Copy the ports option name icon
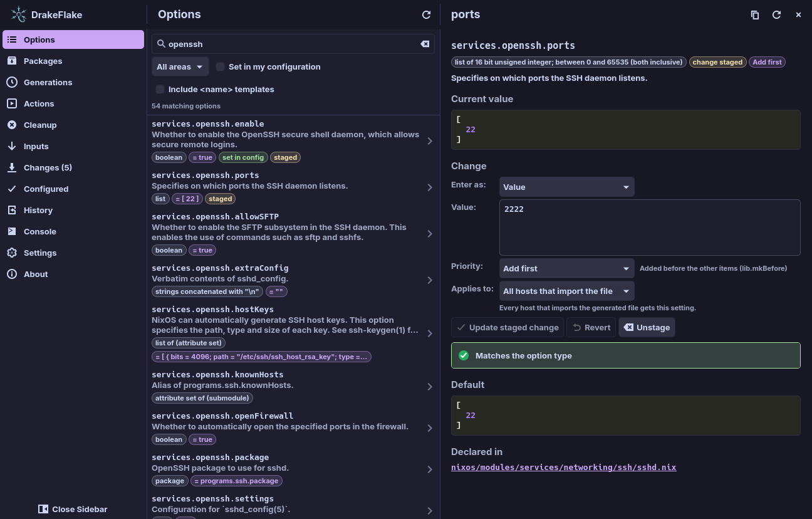The height and width of the screenshot is (519, 812). point(755,14)
